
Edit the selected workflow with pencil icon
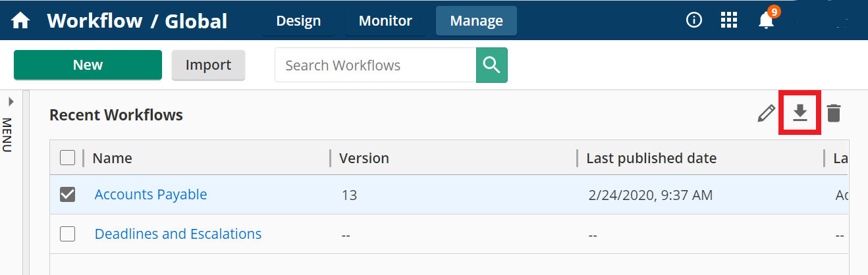(x=766, y=114)
